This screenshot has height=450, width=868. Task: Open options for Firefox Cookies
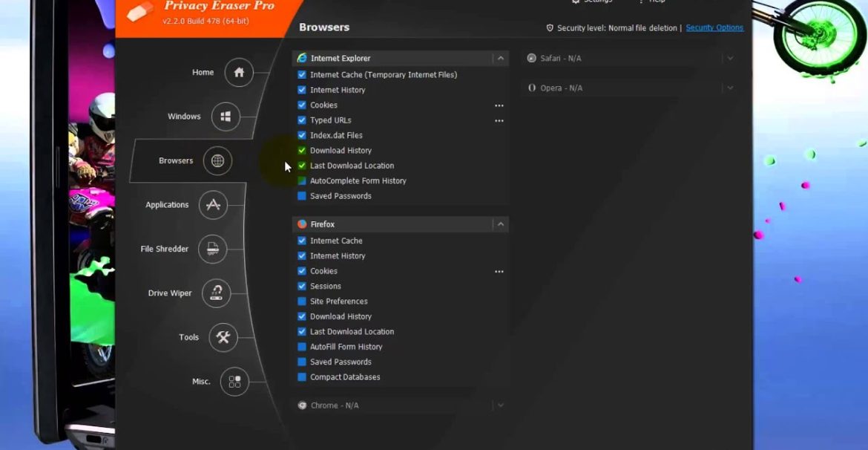pyautogui.click(x=499, y=272)
